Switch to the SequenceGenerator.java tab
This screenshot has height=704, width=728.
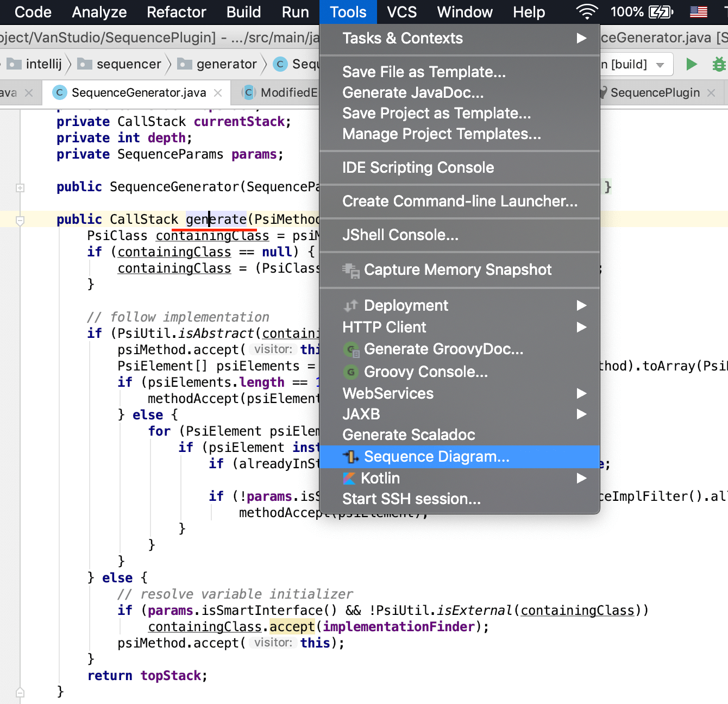click(136, 93)
